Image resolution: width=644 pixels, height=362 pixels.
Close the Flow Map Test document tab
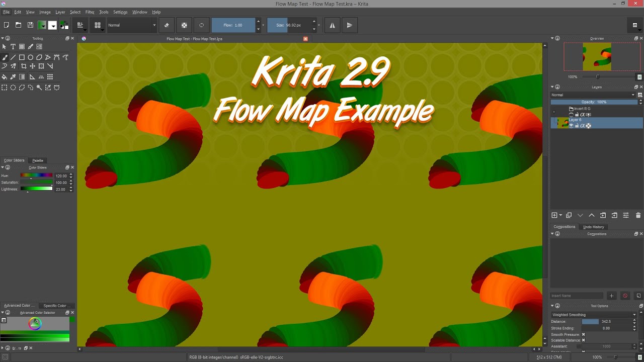[x=305, y=39]
